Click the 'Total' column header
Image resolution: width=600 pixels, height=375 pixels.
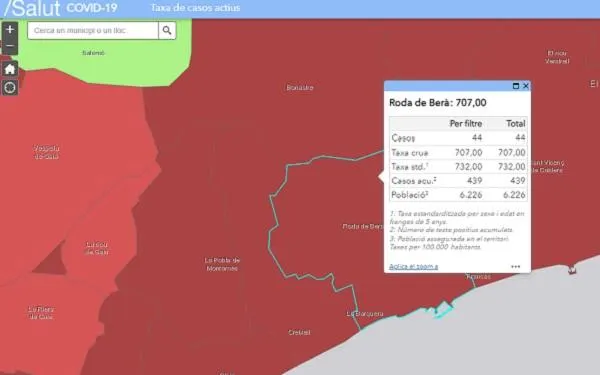(515, 123)
